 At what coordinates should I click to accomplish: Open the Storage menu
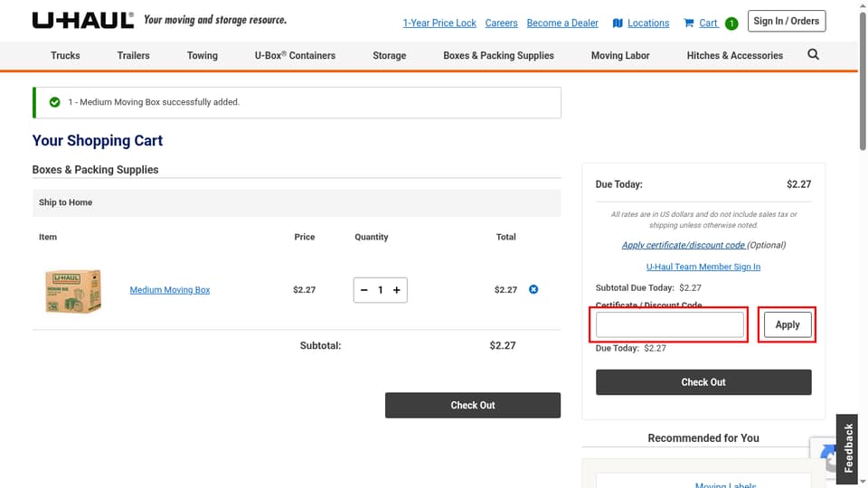[389, 55]
